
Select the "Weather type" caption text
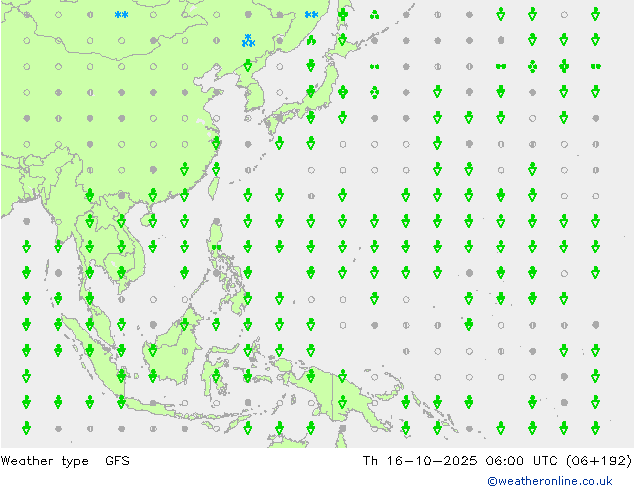(44, 461)
